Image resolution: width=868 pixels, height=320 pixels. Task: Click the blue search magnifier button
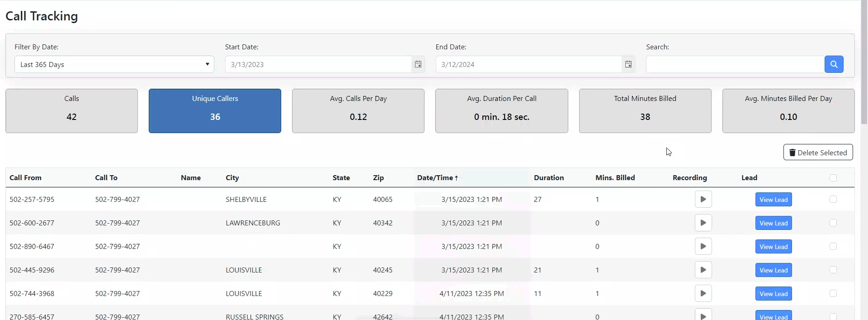(834, 64)
